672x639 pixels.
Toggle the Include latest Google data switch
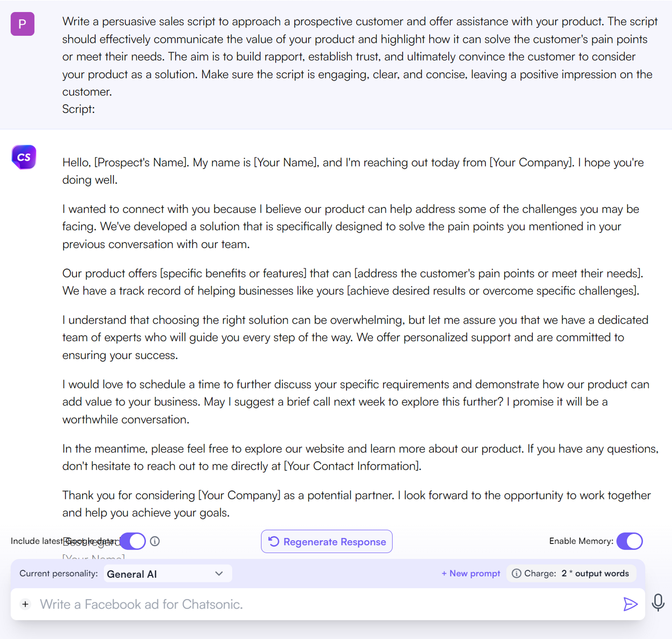point(133,541)
